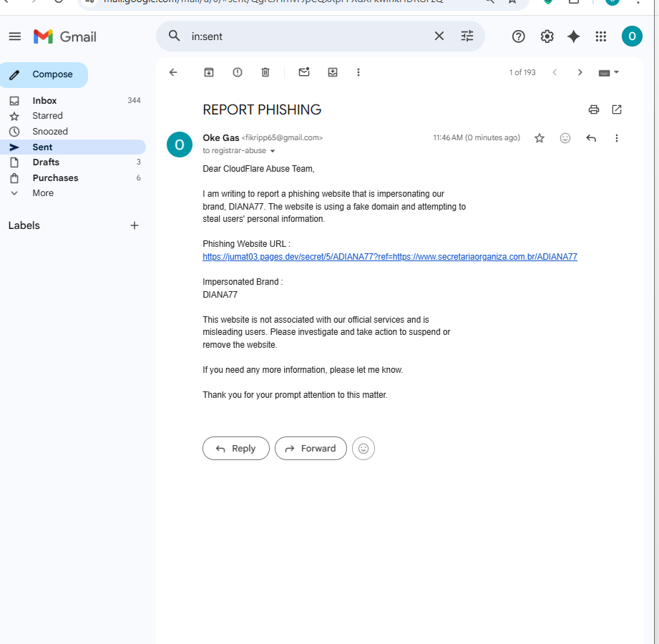Open Google apps grid
This screenshot has height=644, width=659.
(600, 36)
